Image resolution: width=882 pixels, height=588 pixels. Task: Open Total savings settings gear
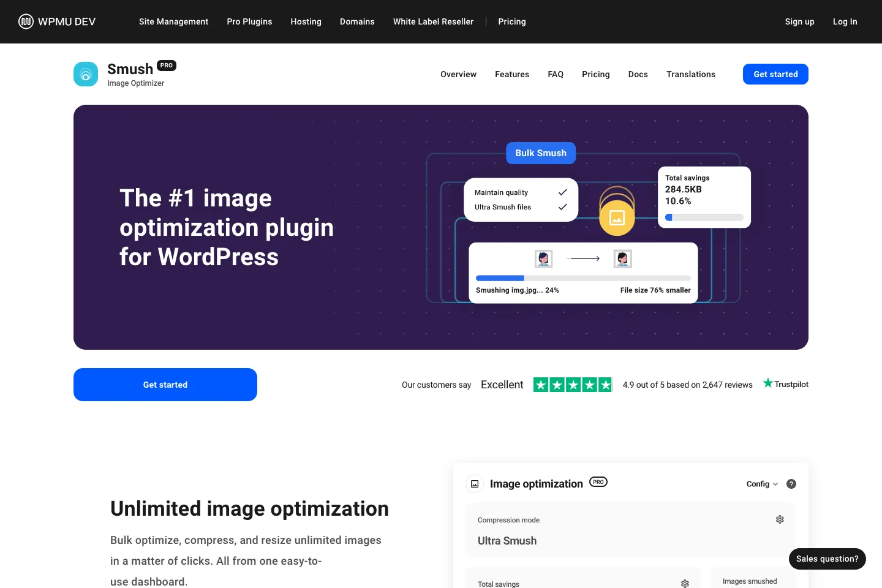coord(685,584)
